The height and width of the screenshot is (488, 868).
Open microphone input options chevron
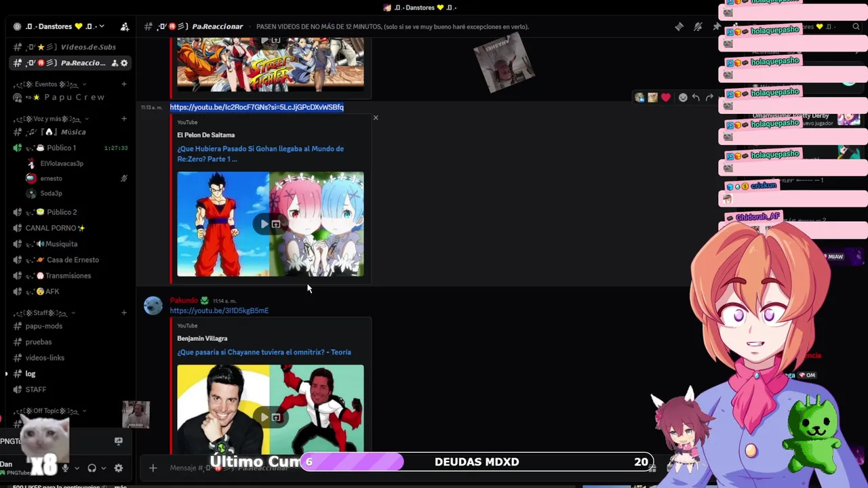77,468
